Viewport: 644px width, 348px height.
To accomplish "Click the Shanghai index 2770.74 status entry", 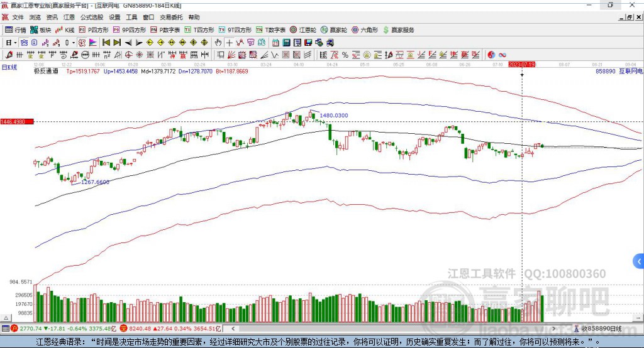I will pos(64,329).
